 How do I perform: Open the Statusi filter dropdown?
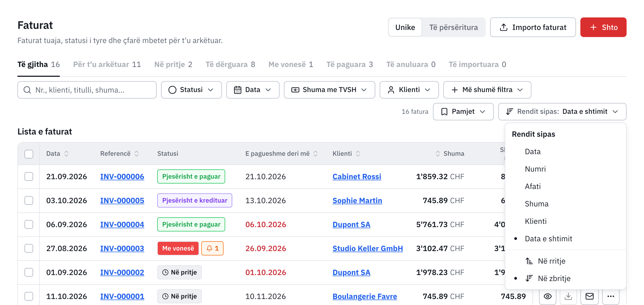(191, 90)
